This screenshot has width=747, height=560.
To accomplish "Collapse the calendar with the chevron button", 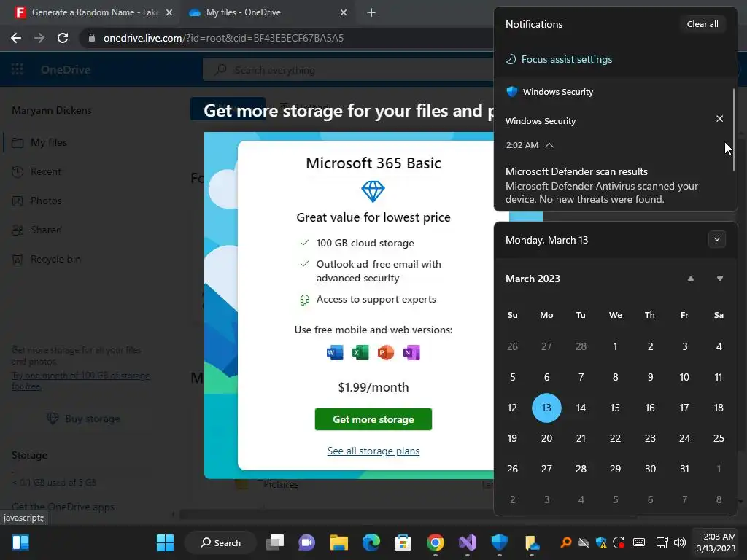I will pyautogui.click(x=717, y=239).
